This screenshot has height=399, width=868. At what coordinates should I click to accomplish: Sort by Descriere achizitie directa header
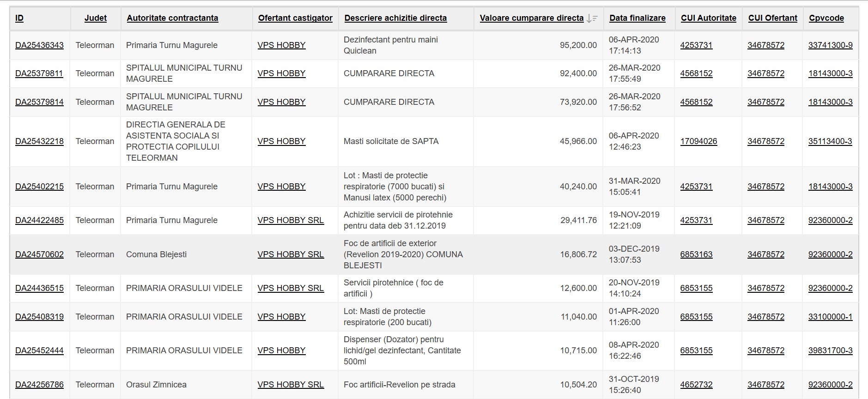click(395, 18)
